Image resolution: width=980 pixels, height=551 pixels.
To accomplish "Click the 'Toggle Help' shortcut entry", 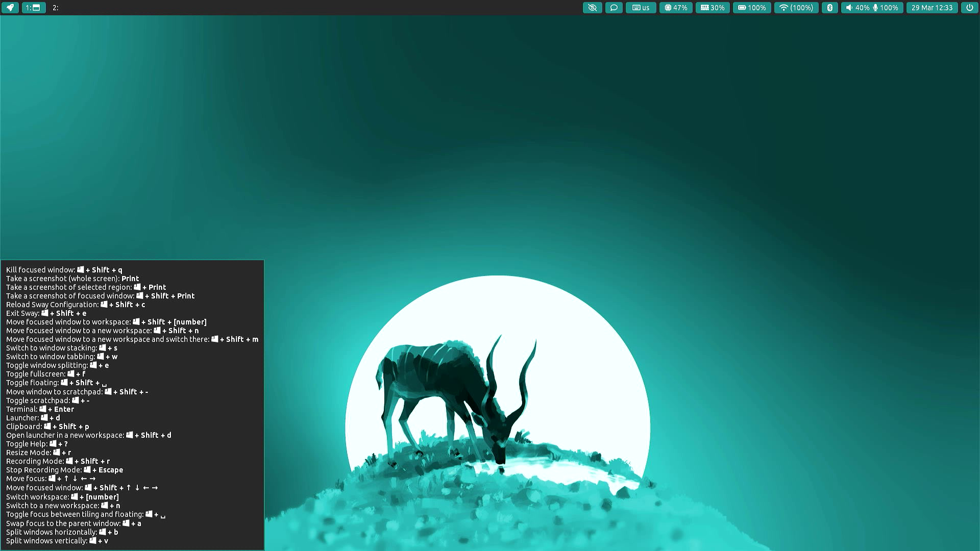I will pos(37,444).
